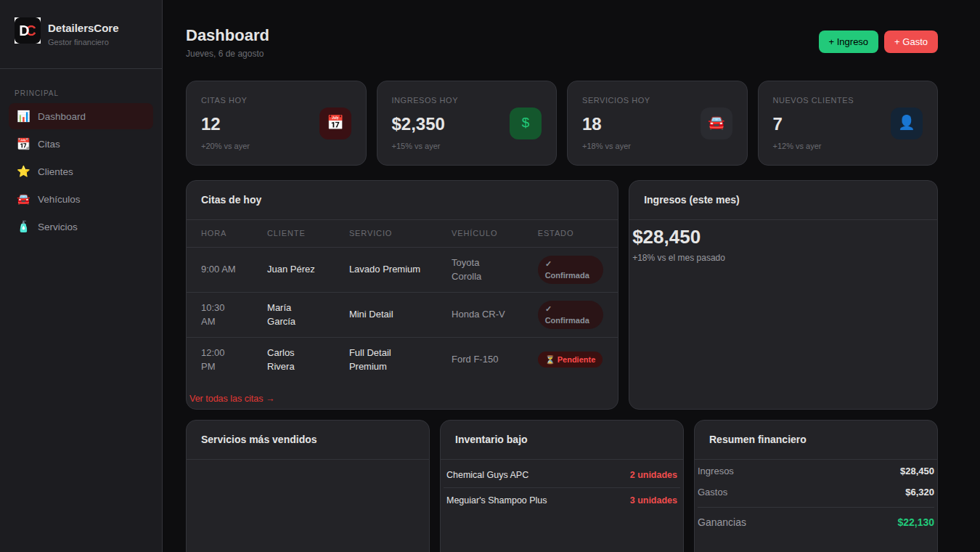Click the Dashboard bar chart icon
Screen dimensions: 980x552
coord(23,116)
